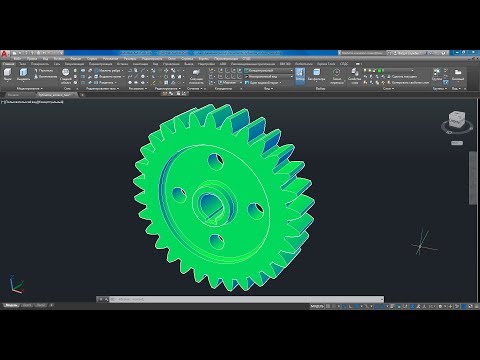Open the Base (Базовый) view icon
Viewport: 480px width, 360px height.
point(458,75)
